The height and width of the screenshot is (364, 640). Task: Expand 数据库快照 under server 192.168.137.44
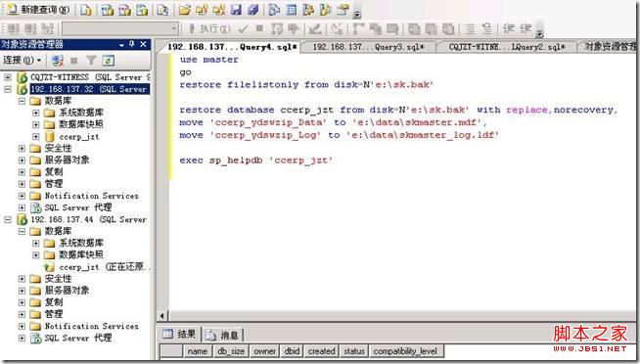pyautogui.click(x=36, y=255)
